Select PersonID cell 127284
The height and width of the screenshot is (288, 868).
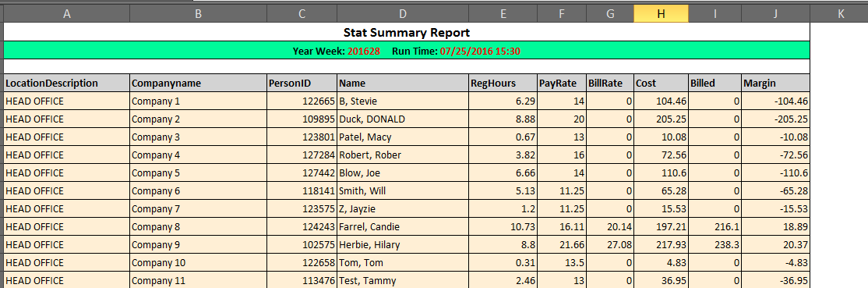pos(302,155)
